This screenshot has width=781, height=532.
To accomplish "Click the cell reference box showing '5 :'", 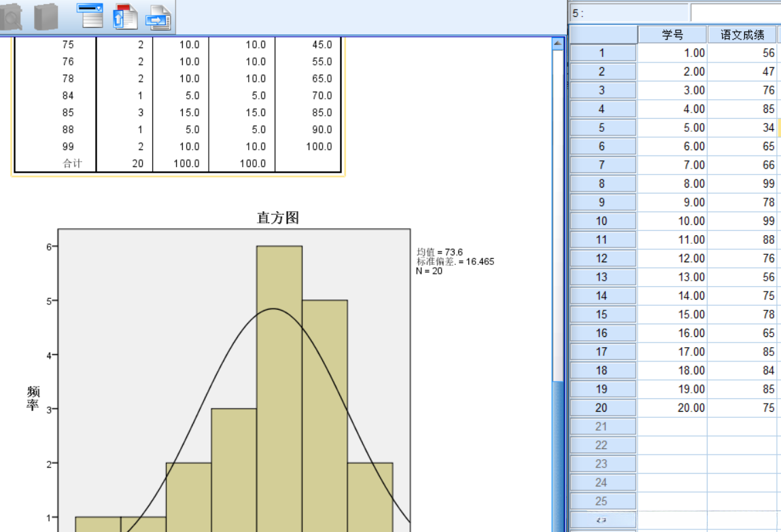I will tap(629, 13).
